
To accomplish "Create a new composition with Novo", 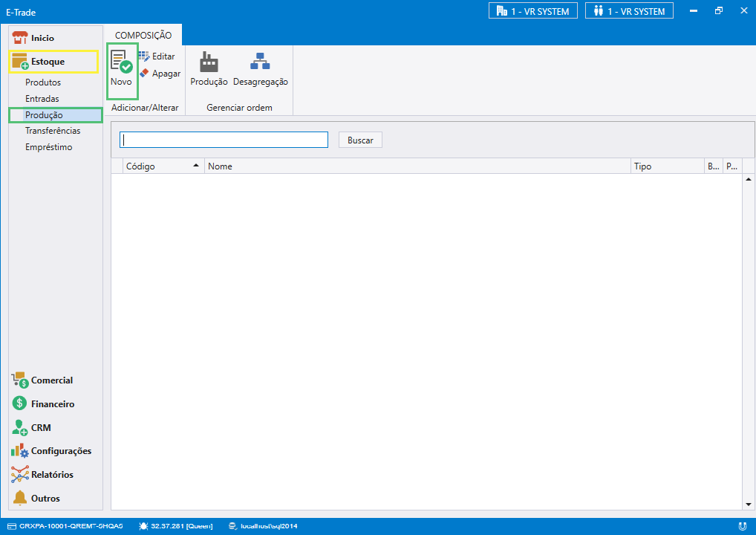I will click(122, 69).
